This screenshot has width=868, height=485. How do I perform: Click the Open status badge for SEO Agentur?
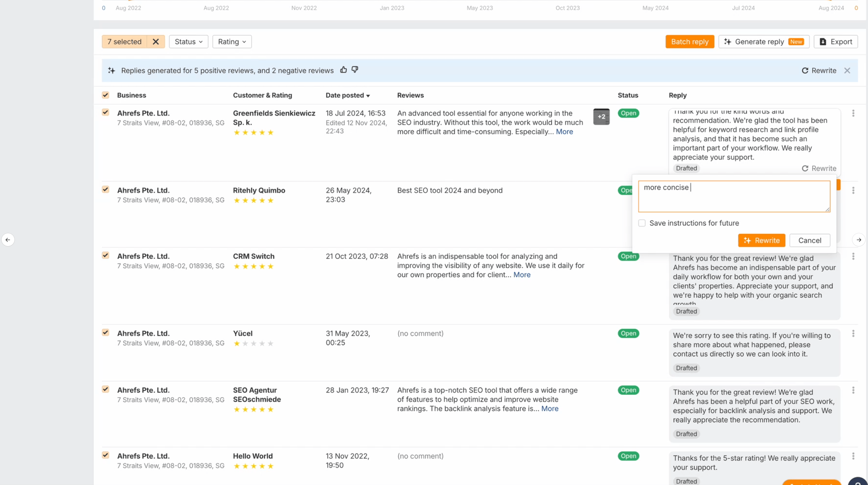pos(628,390)
